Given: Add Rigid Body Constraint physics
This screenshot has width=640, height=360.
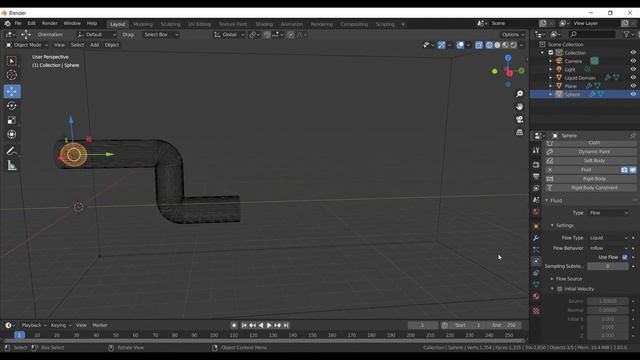Looking at the screenshot, I should point(591,188).
